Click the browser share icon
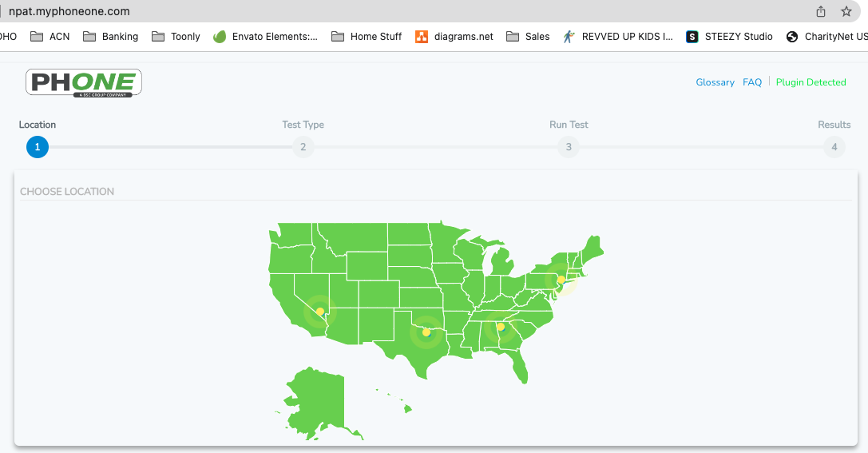The image size is (868, 453). pos(821,12)
